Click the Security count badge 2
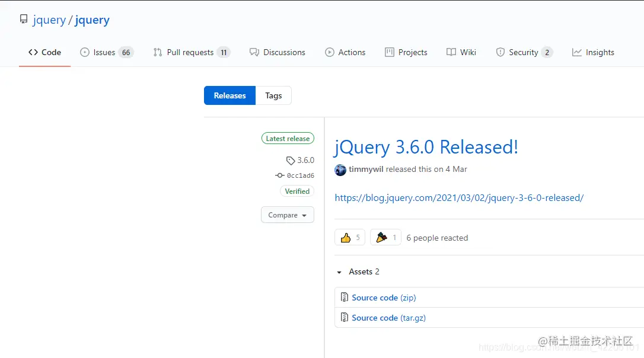The height and width of the screenshot is (358, 644). click(x=547, y=53)
